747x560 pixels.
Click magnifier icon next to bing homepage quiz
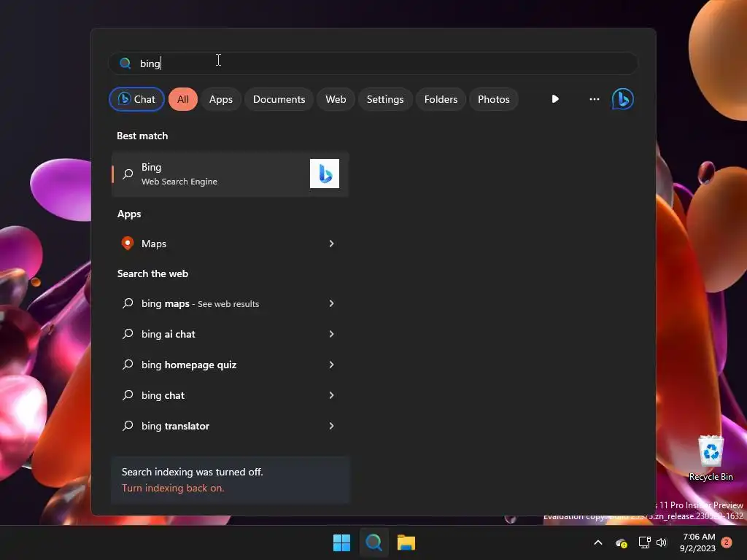click(128, 365)
